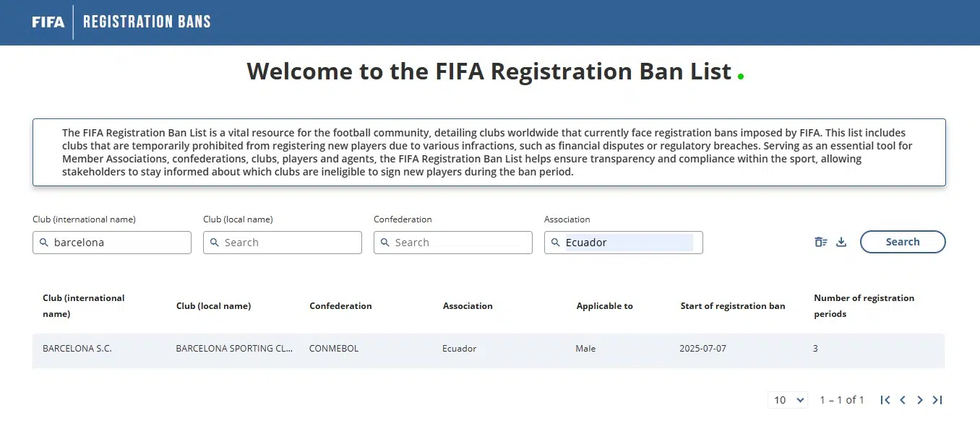Viewport: 980px width, 431px height.
Task: Click the Registration Bans header title
Action: tap(147, 22)
